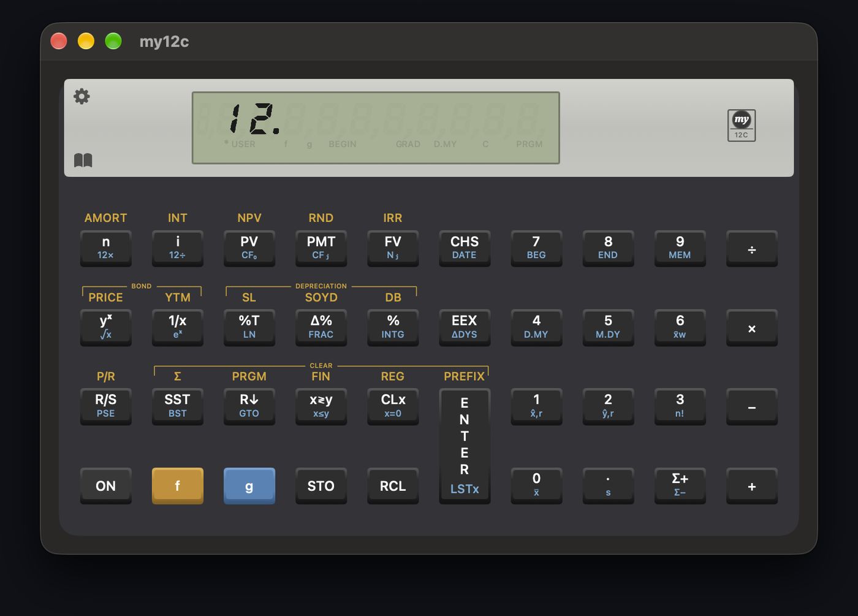
Task: Click the tall ENTER key
Action: click(465, 446)
